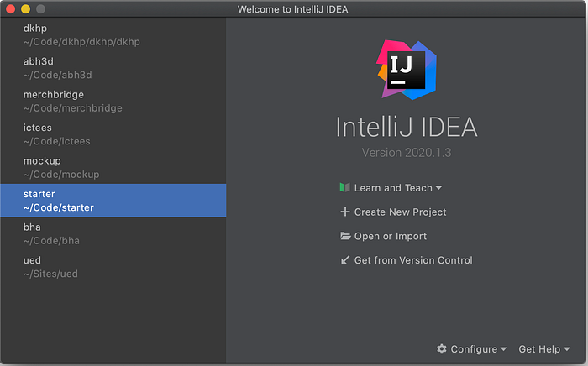This screenshot has width=588, height=366.
Task: Click Get from Version Control
Action: click(413, 260)
